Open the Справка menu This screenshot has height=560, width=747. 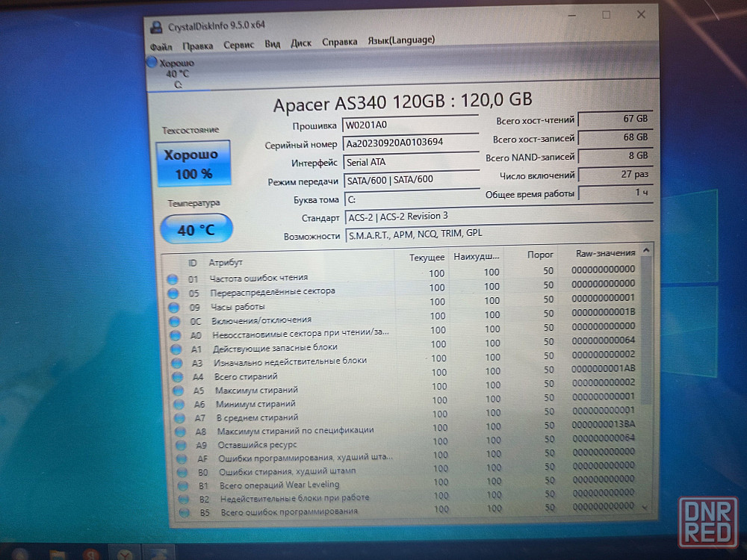pyautogui.click(x=340, y=42)
